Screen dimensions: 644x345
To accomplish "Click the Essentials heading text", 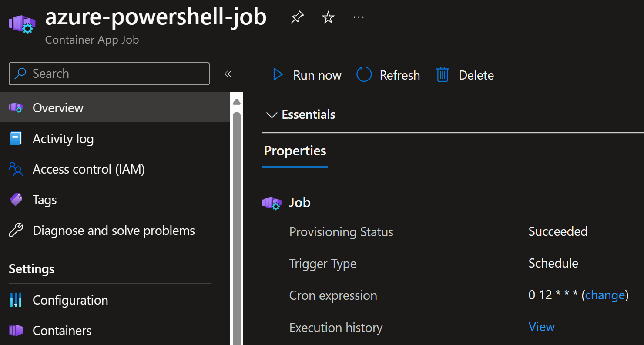I will pos(309,114).
